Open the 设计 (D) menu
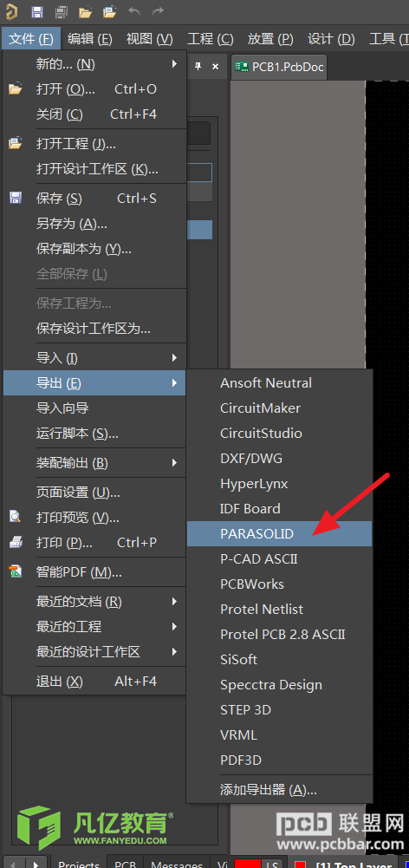Image resolution: width=409 pixels, height=868 pixels. (x=331, y=39)
